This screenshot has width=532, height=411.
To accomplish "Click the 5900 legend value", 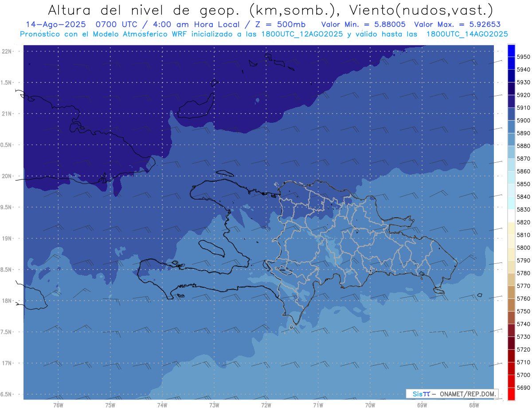I will 523,121.
